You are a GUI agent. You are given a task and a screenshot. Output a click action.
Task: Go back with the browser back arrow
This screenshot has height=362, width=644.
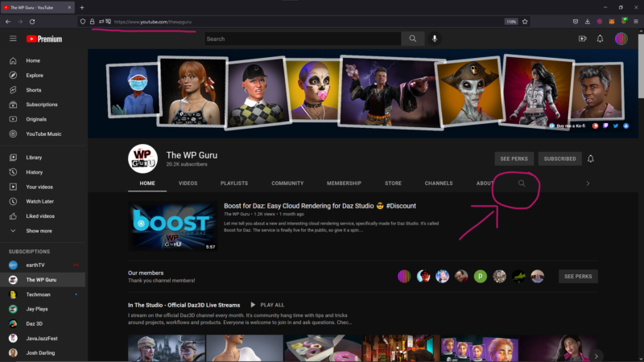coord(8,22)
